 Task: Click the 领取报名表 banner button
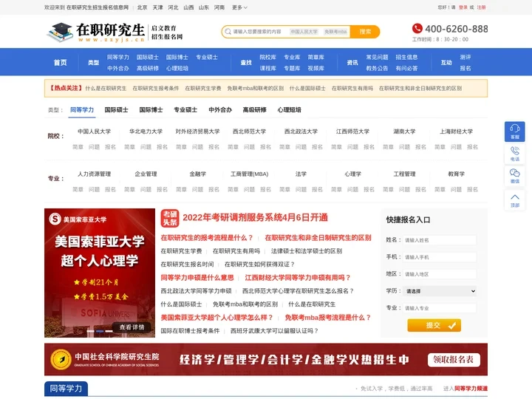454,360
